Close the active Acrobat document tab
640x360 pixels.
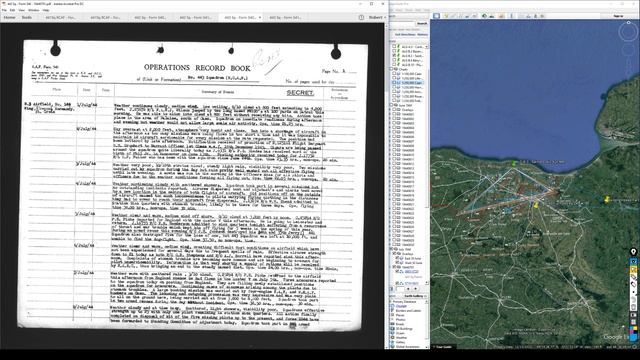tap(260, 18)
